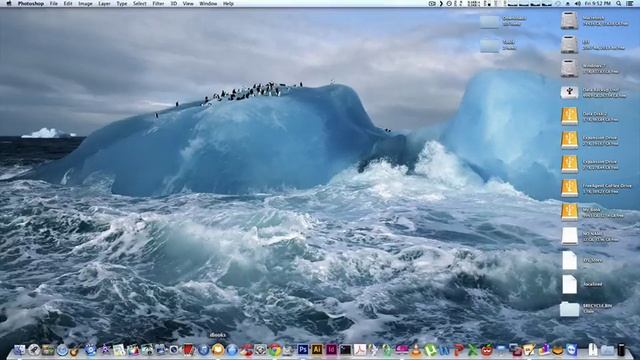The height and width of the screenshot is (360, 640).
Task: Launch Launchpad rocket icon in Dock
Action: pyautogui.click(x=34, y=350)
